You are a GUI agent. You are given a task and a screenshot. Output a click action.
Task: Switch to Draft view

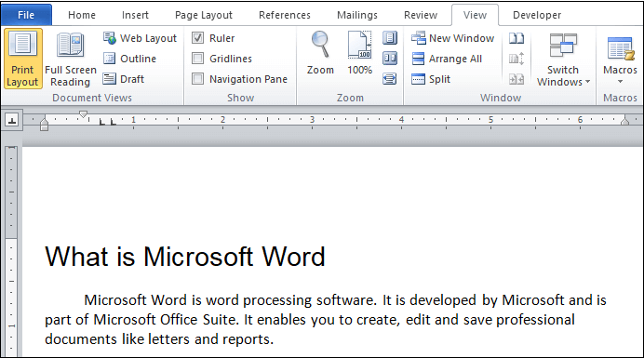pyautogui.click(x=124, y=79)
